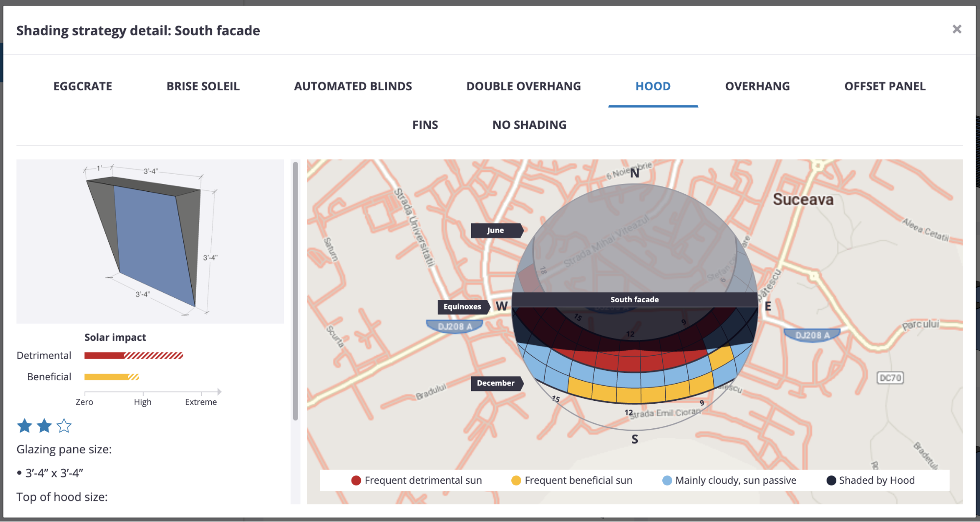Switch to the No Shading tab
Image resolution: width=980 pixels, height=522 pixels.
click(529, 125)
